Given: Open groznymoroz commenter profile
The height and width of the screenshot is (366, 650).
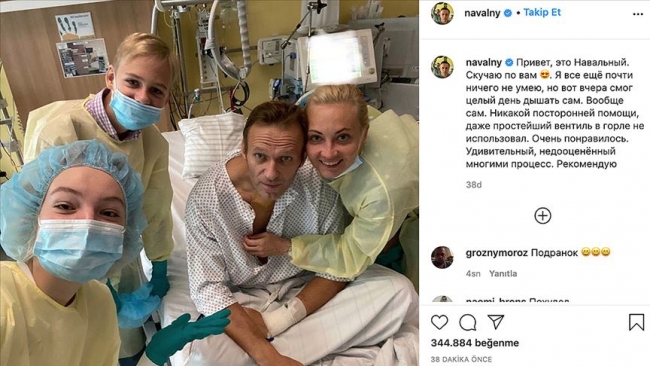Looking at the screenshot, I should pos(497,253).
